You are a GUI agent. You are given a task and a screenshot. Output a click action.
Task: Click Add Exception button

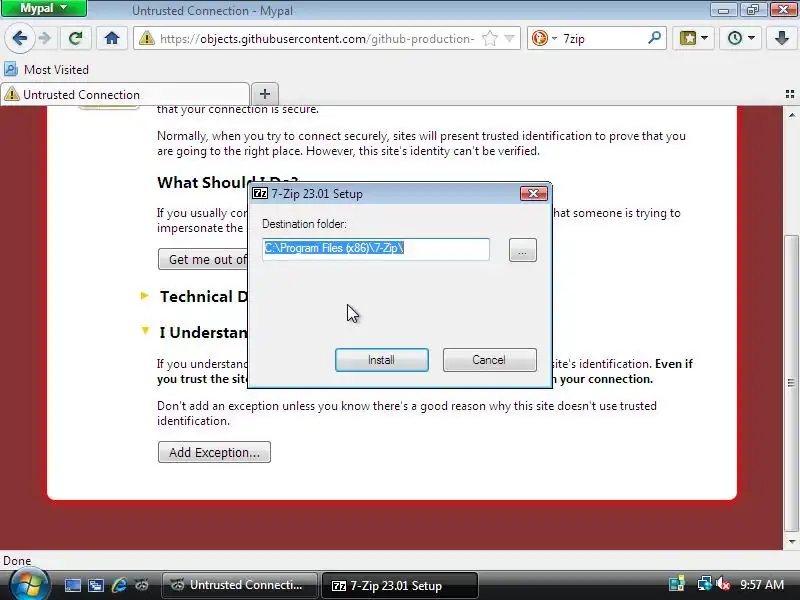[x=214, y=453]
